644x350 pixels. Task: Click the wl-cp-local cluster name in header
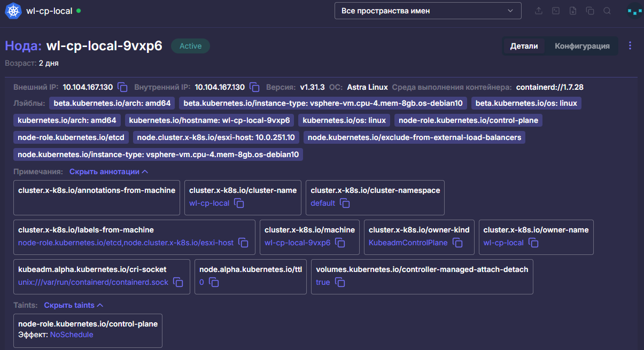tap(49, 11)
